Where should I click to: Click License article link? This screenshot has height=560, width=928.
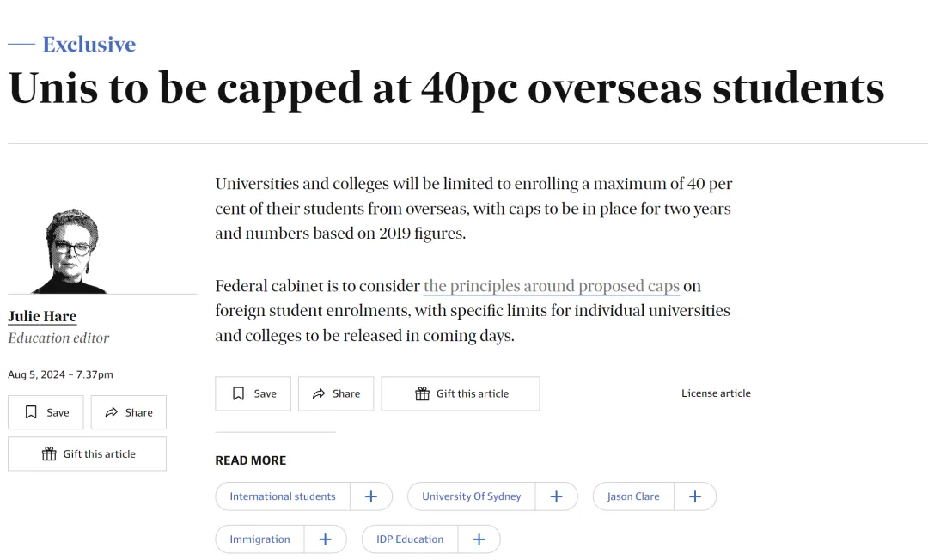(x=716, y=393)
